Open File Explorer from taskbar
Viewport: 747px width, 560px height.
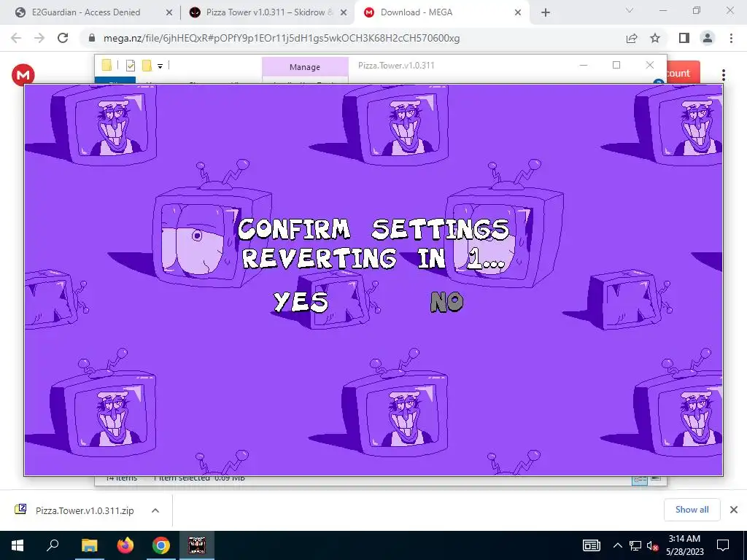[89, 545]
